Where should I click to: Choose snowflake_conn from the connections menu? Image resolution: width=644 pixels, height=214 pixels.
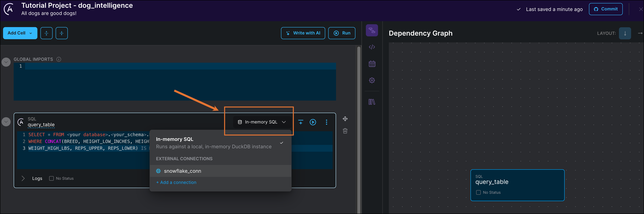click(182, 171)
